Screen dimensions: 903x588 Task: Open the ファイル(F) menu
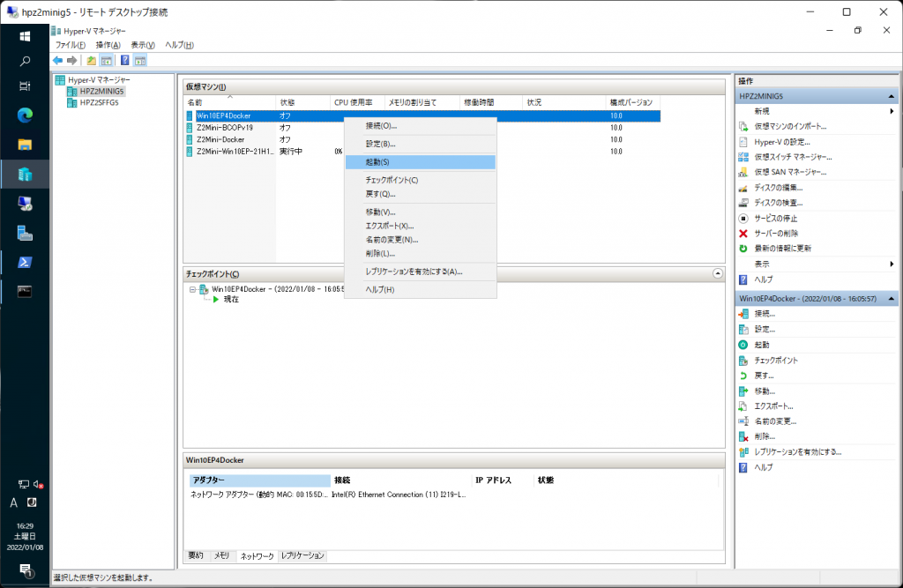[x=71, y=45]
